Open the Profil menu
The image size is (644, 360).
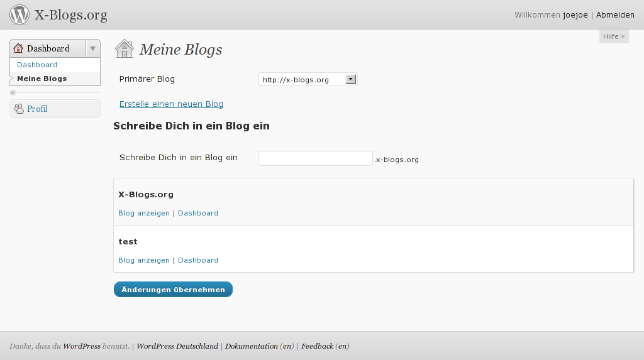[37, 109]
